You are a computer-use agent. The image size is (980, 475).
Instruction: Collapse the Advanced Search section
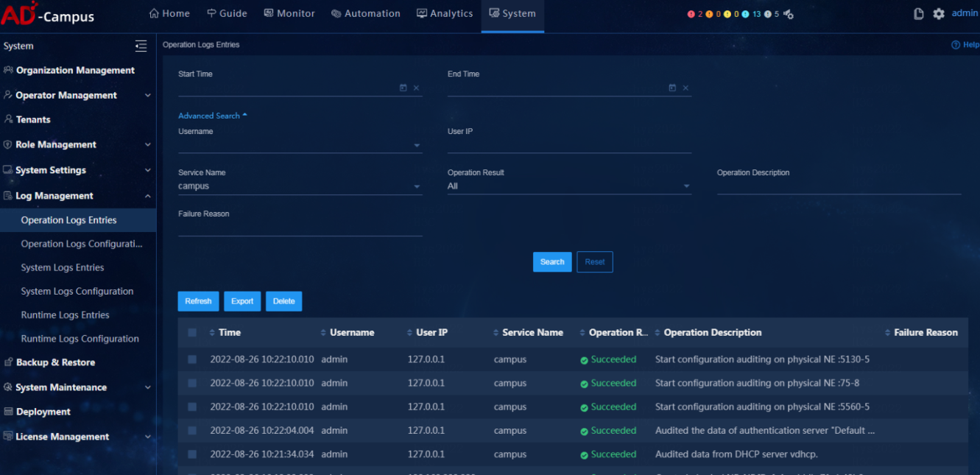[x=213, y=116]
